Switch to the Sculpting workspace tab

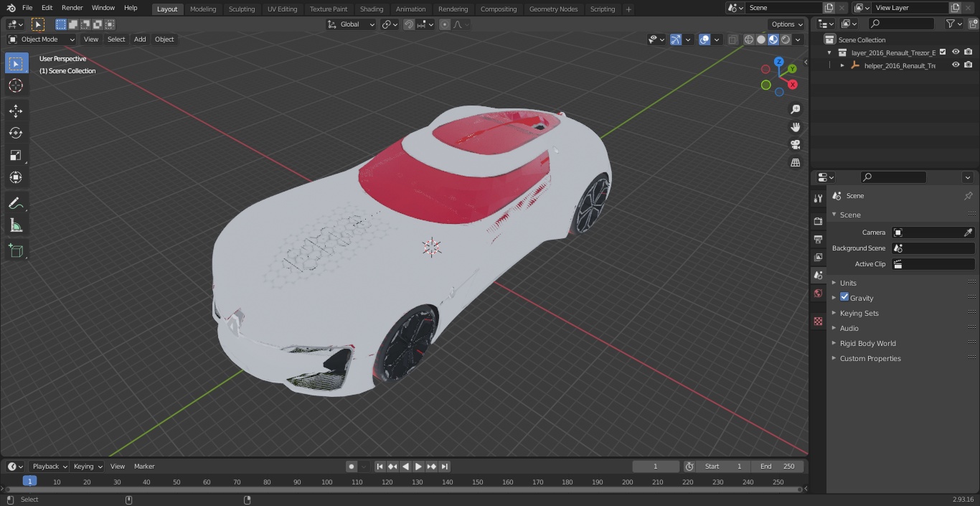(x=242, y=9)
